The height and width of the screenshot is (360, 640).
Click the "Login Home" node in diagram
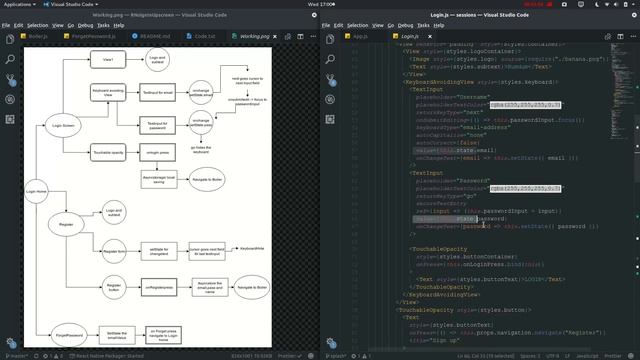pyautogui.click(x=36, y=191)
